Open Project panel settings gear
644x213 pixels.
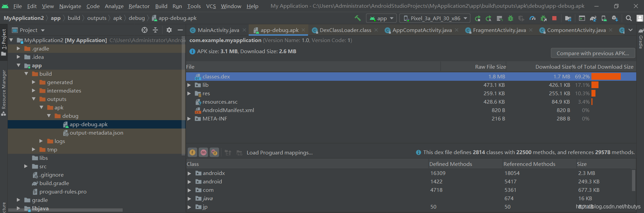[x=169, y=30]
